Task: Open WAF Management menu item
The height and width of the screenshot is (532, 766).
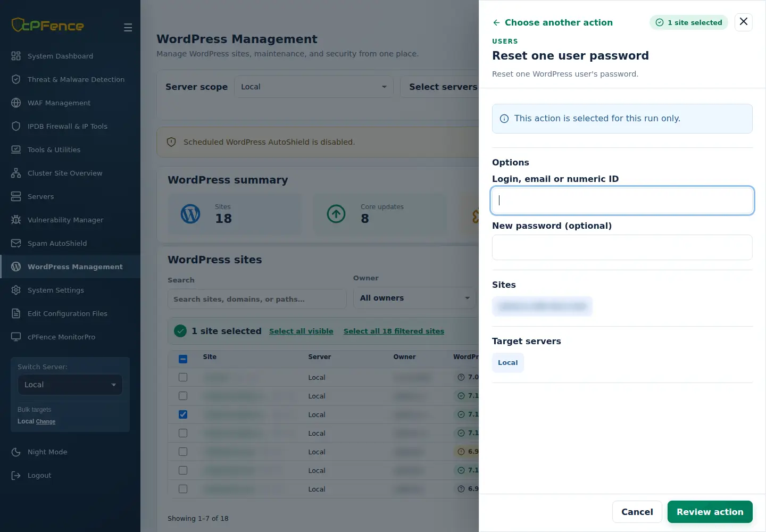Action: pos(70,103)
